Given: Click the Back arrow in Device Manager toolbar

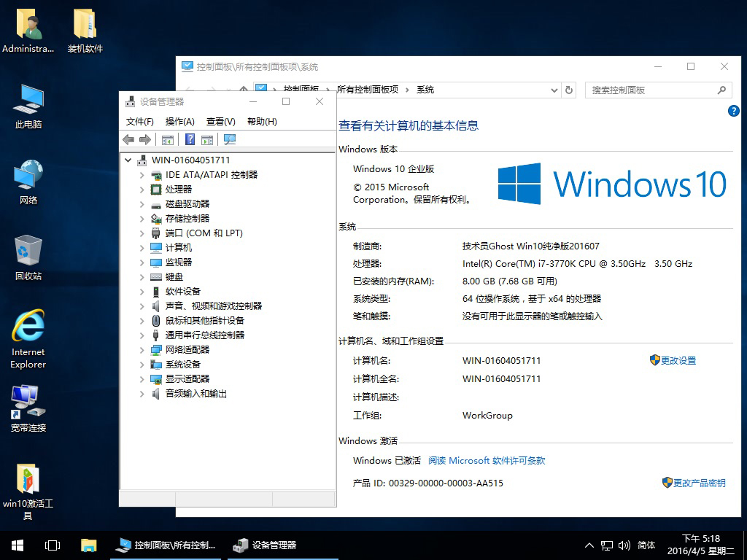Looking at the screenshot, I should pos(128,139).
